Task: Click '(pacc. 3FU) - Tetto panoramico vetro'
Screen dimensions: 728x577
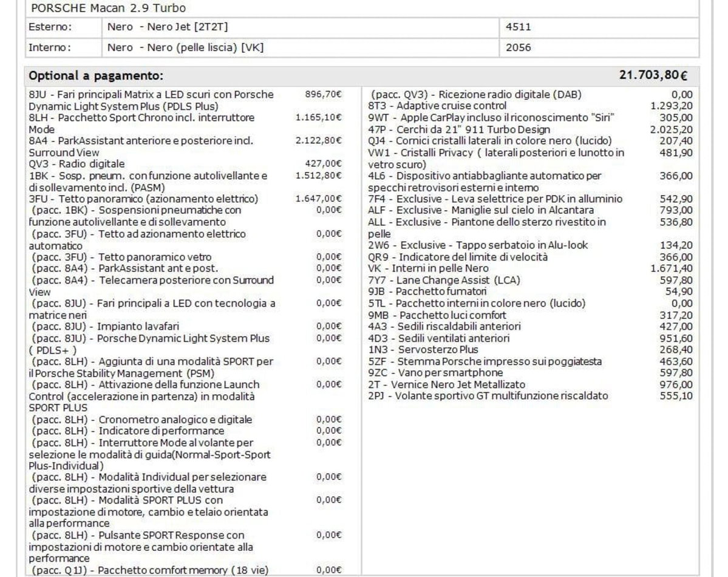Action: click(121, 257)
